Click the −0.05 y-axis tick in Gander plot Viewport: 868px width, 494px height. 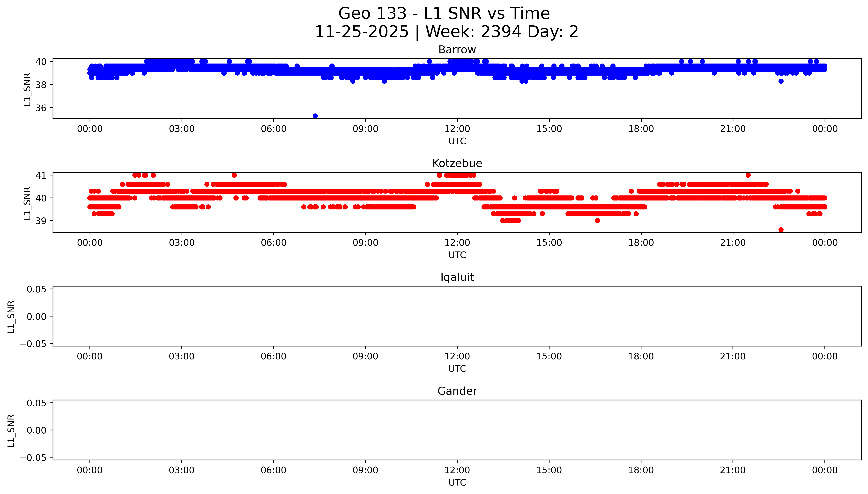(x=33, y=458)
